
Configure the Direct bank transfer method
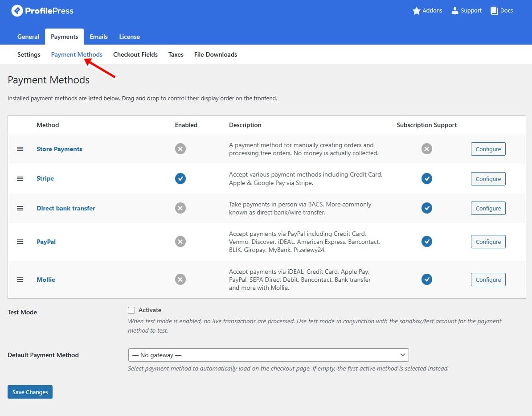(x=488, y=208)
